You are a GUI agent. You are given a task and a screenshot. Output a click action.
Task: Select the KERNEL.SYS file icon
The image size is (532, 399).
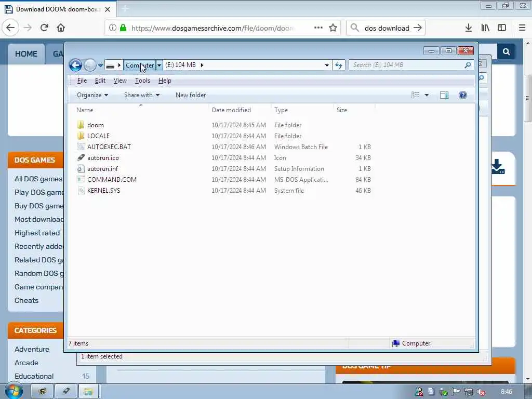(81, 190)
